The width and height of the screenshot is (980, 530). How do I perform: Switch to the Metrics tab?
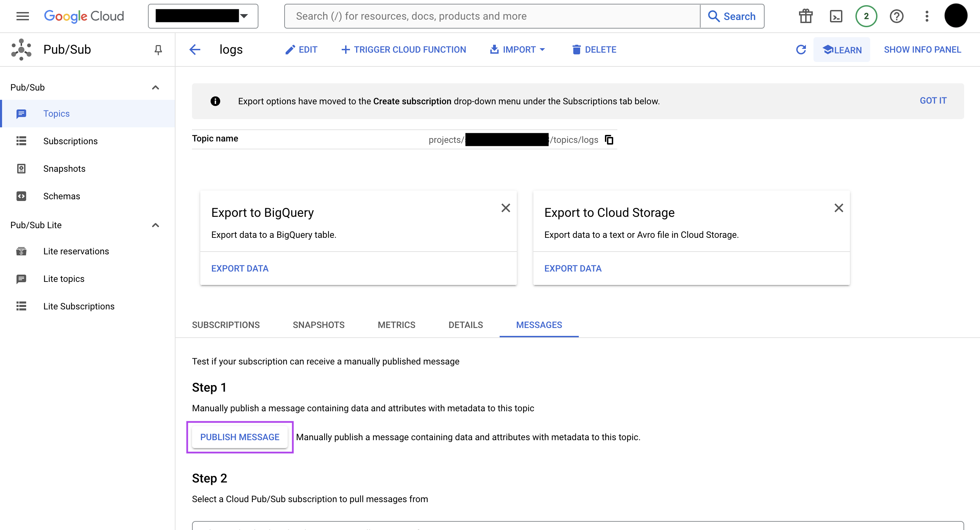click(396, 325)
